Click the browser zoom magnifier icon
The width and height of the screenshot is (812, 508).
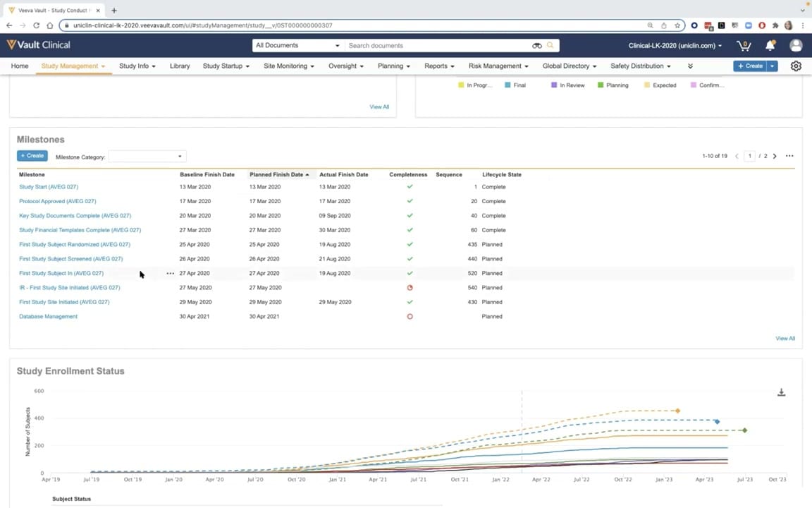(x=650, y=25)
